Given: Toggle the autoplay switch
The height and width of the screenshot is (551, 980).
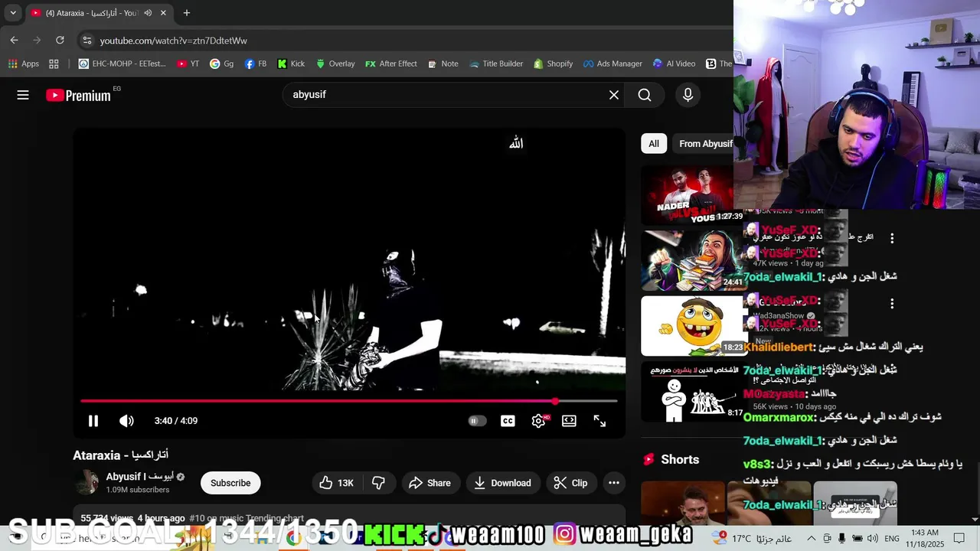Looking at the screenshot, I should click(477, 421).
